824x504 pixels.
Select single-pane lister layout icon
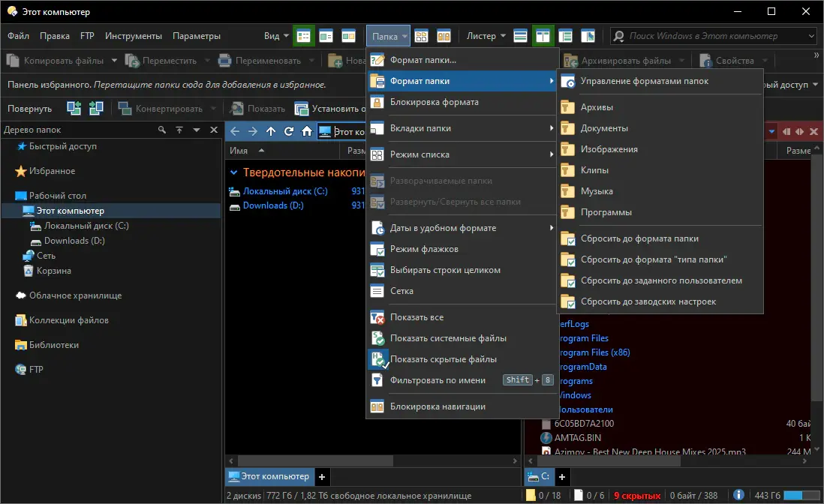click(520, 36)
